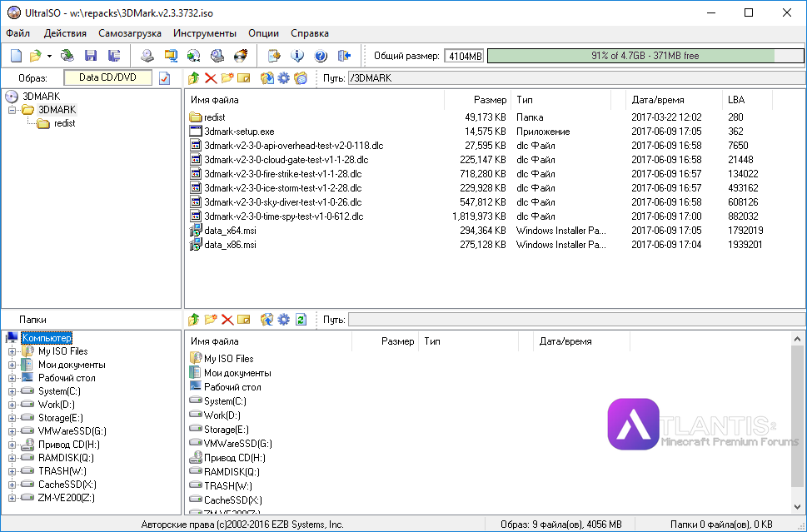
Task: Open the Самозагрузка menu
Action: (x=130, y=33)
